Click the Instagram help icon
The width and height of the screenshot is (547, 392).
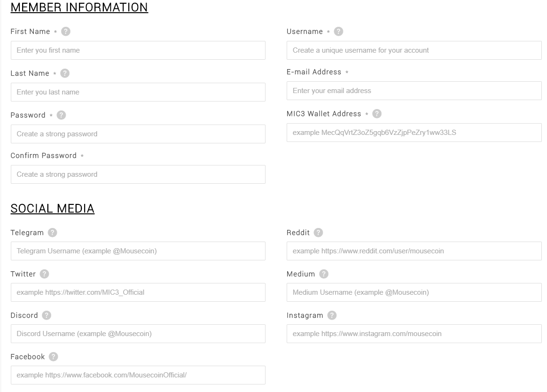pyautogui.click(x=332, y=315)
